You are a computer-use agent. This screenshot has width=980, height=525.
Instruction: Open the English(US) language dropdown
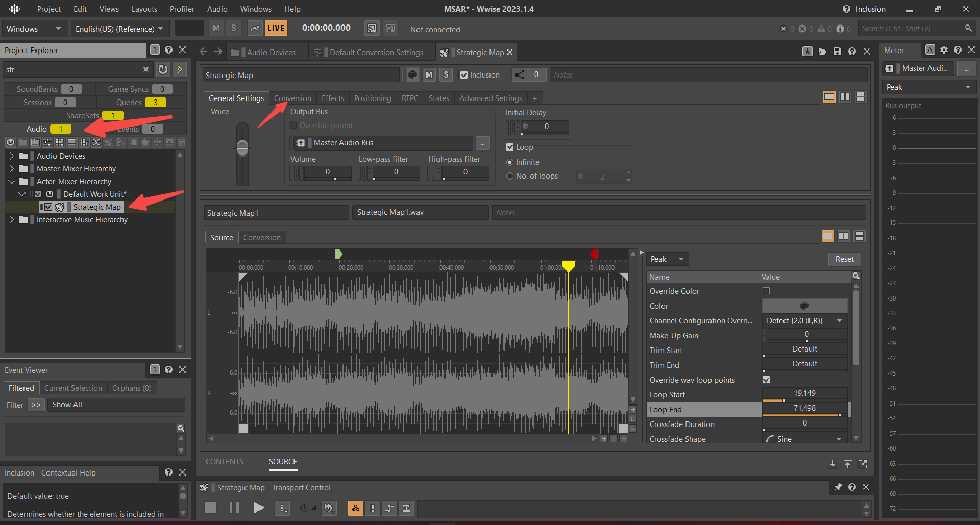click(119, 29)
